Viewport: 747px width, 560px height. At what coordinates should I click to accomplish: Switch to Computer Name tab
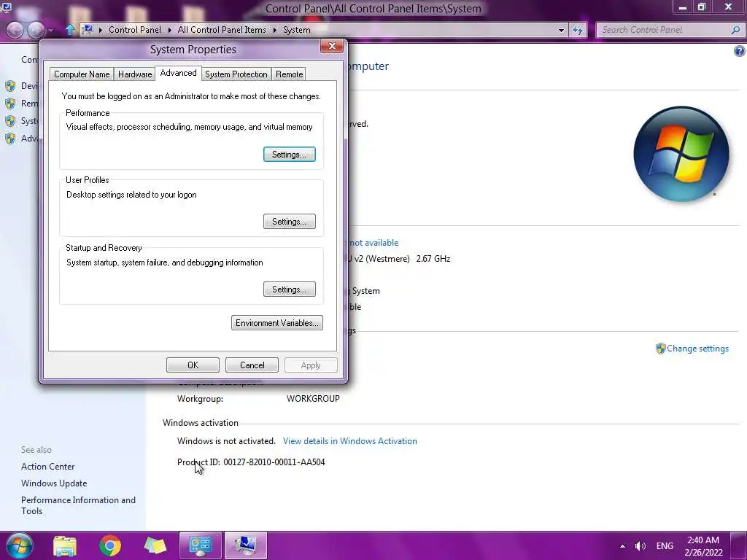82,74
